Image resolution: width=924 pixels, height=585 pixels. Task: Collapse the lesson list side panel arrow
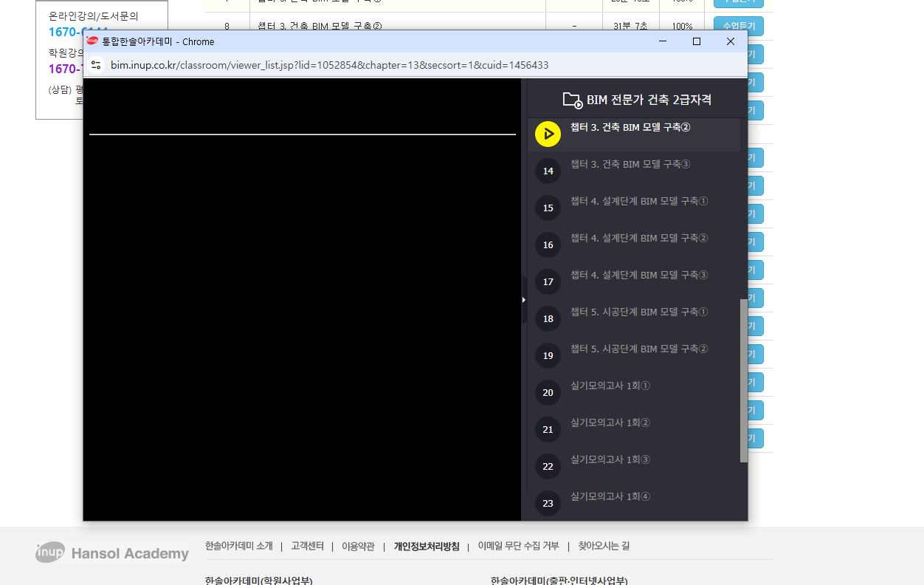pyautogui.click(x=523, y=300)
